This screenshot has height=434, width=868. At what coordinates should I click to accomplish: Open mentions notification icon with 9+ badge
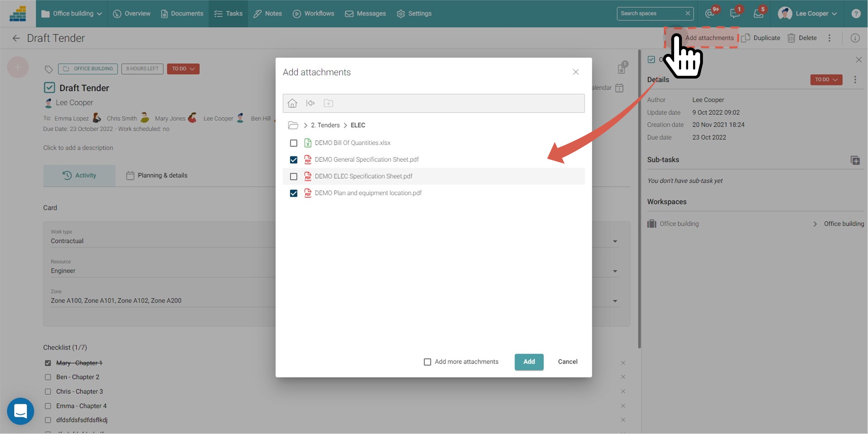710,13
